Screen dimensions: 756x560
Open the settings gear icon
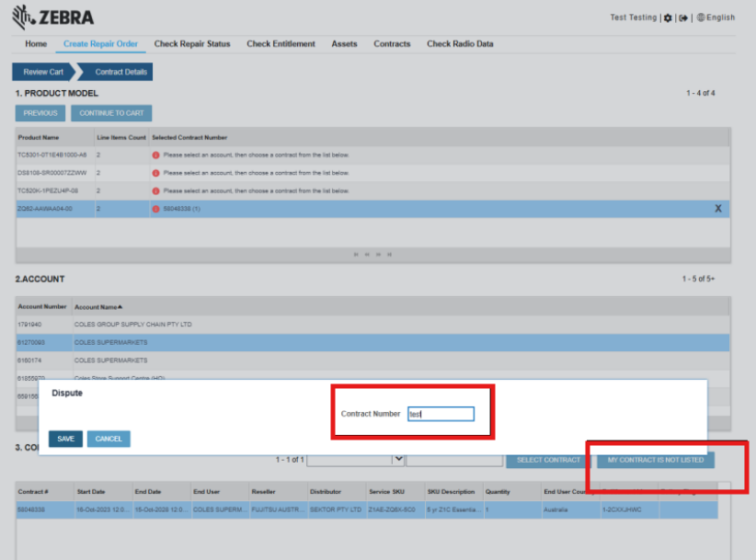(x=668, y=17)
